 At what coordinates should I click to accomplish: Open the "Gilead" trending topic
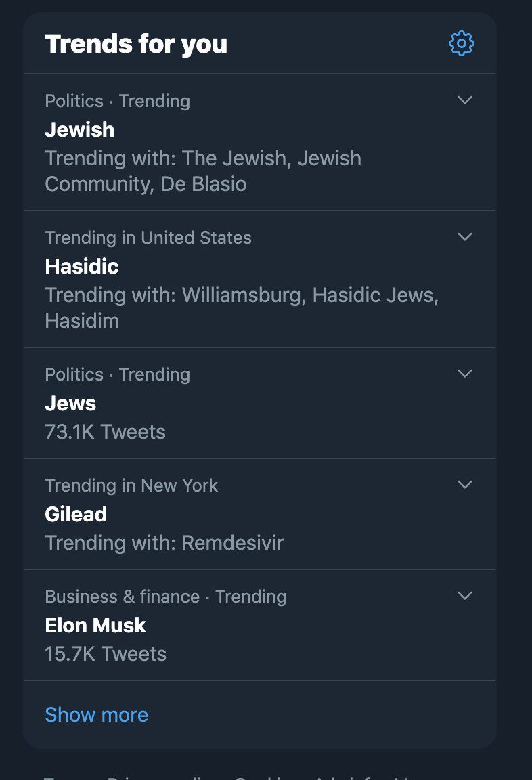76,514
